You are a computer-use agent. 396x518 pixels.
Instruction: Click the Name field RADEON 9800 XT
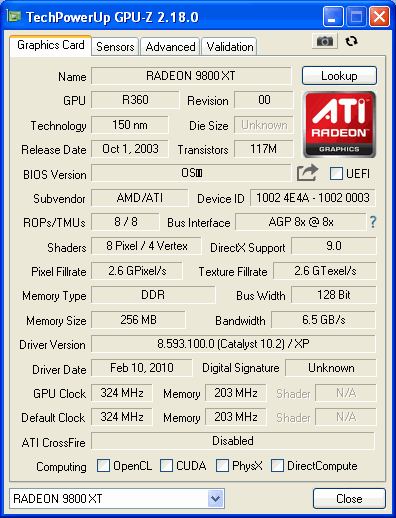coord(191,76)
